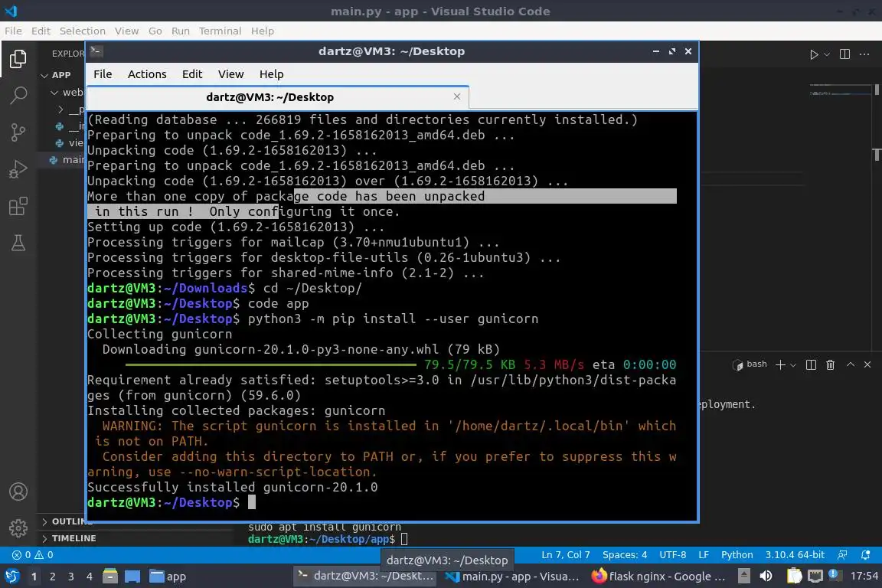Open Source Control view in activity bar

pos(18,132)
